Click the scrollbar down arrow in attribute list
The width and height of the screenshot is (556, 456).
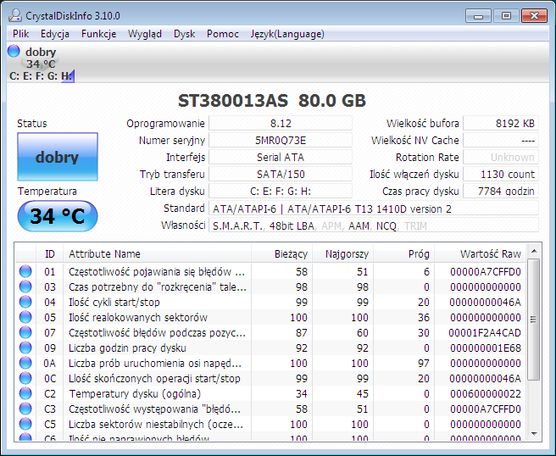533,434
